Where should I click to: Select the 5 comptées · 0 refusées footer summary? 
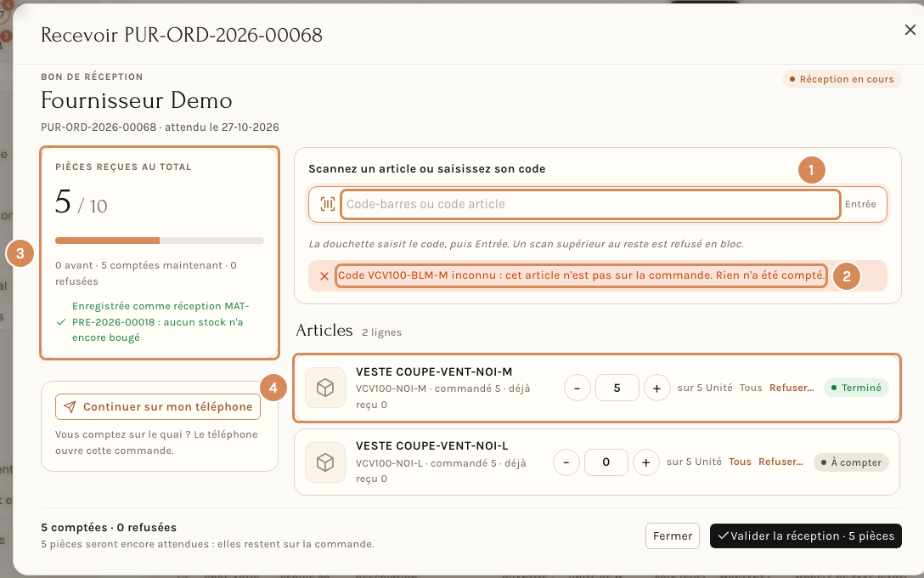tap(109, 527)
